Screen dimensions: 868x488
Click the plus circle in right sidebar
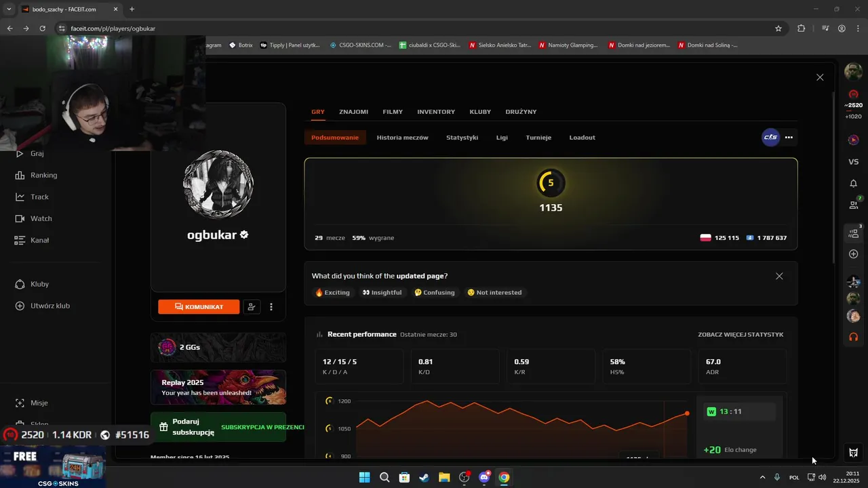(854, 254)
